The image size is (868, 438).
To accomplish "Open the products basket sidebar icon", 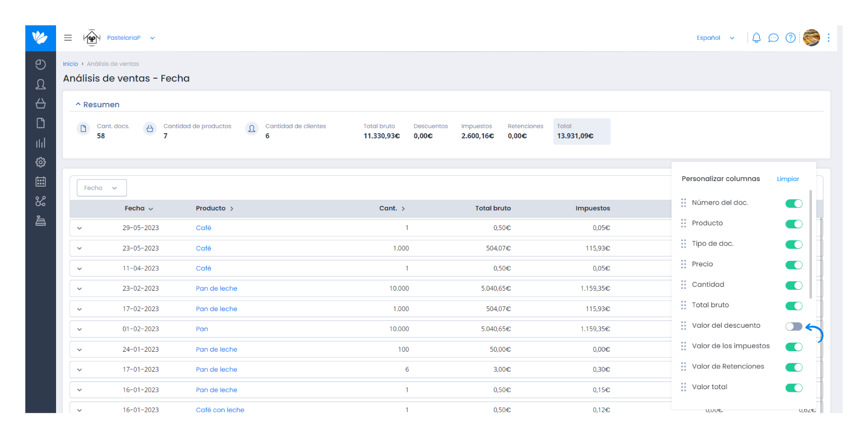I will (x=41, y=104).
